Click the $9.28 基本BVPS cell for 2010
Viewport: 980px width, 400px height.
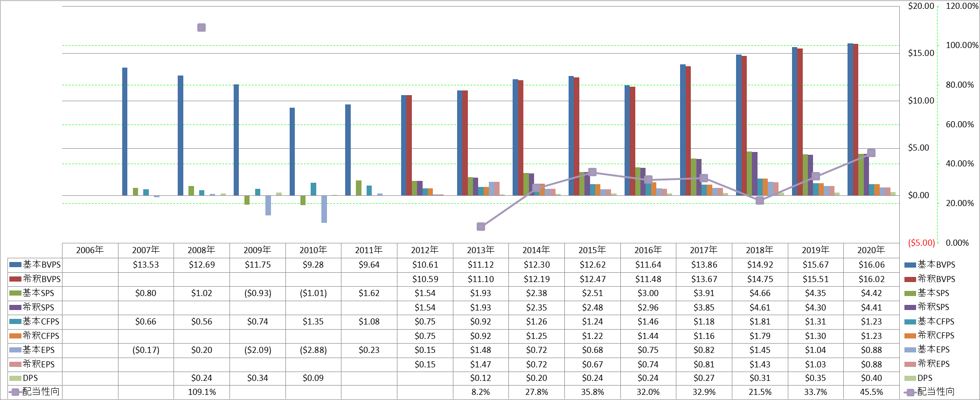pyautogui.click(x=313, y=265)
